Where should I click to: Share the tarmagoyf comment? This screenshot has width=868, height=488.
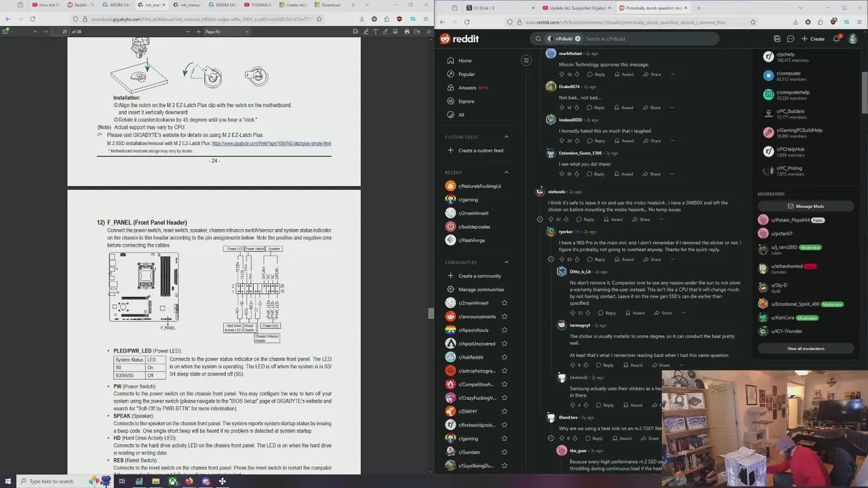(660, 365)
